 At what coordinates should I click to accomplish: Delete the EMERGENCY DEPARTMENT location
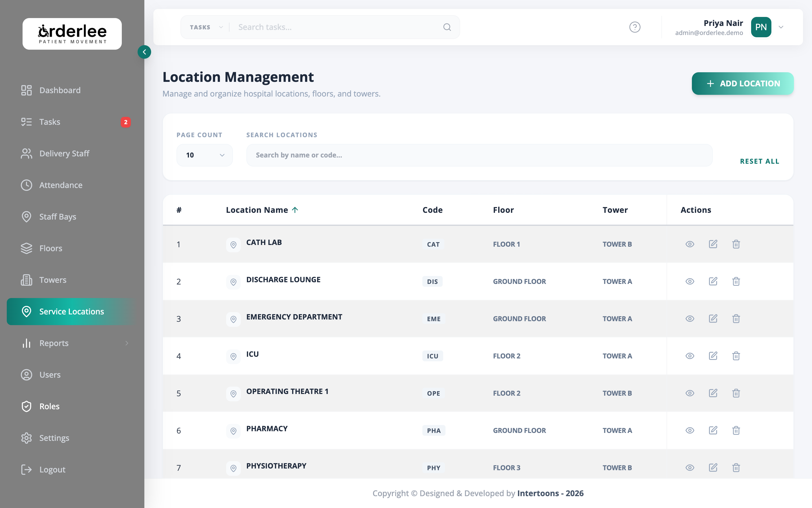tap(736, 319)
